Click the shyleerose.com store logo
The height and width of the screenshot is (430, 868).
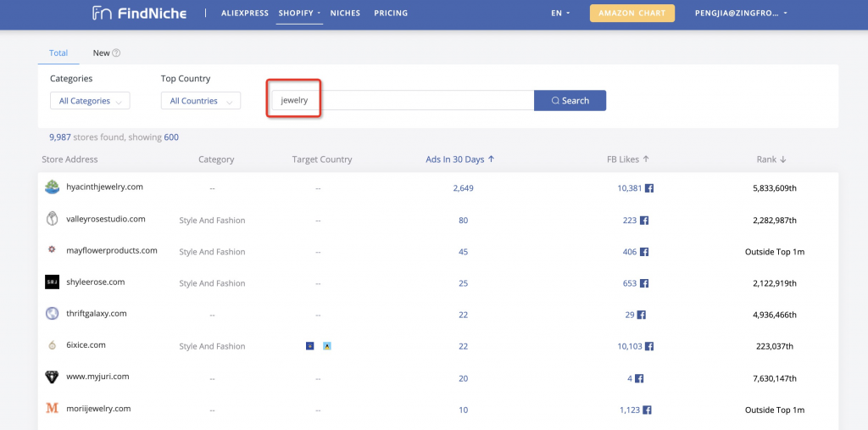(x=52, y=282)
